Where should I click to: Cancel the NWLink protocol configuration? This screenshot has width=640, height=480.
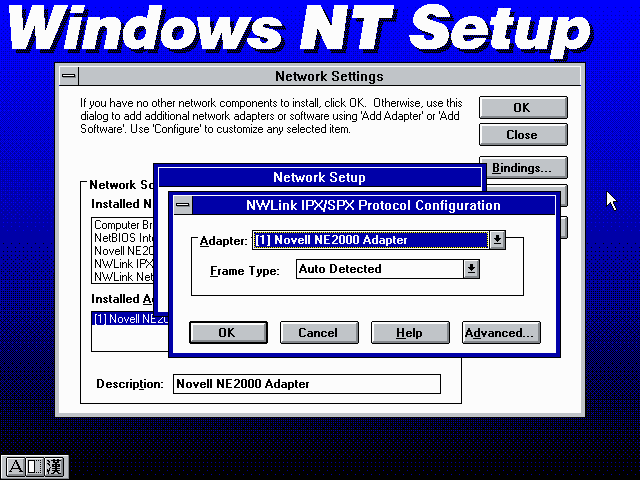point(319,333)
